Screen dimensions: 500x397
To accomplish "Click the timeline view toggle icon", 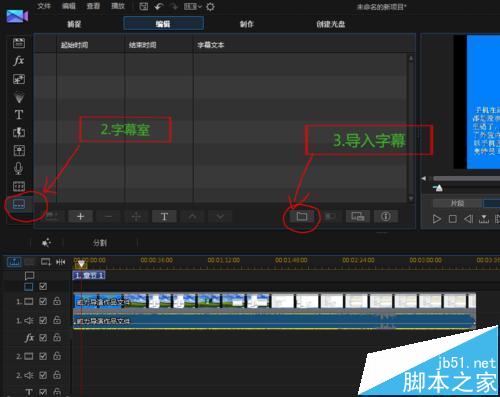I will tap(15, 262).
